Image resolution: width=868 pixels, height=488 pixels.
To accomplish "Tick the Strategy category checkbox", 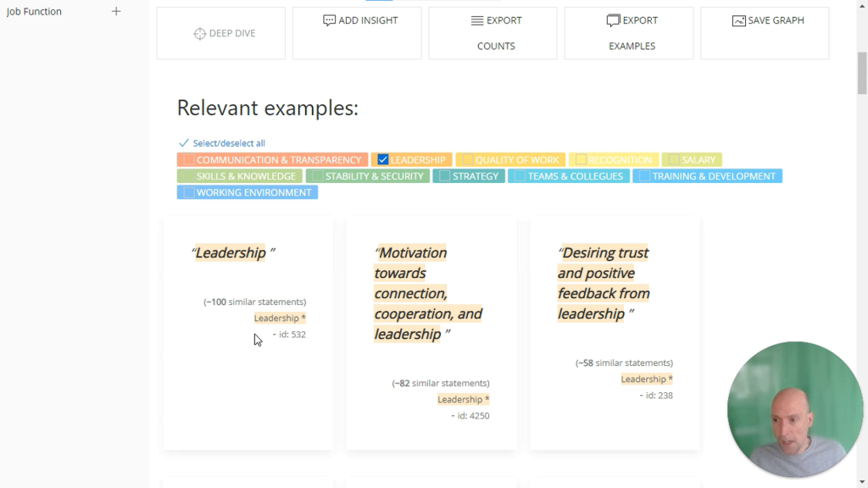I will point(444,176).
